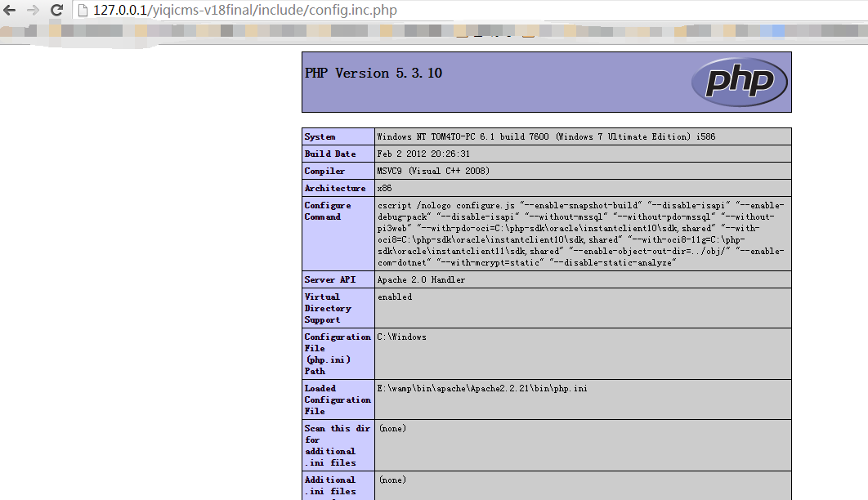The image size is (868, 500).
Task: Click the 'Architecture' row label
Action: click(335, 188)
